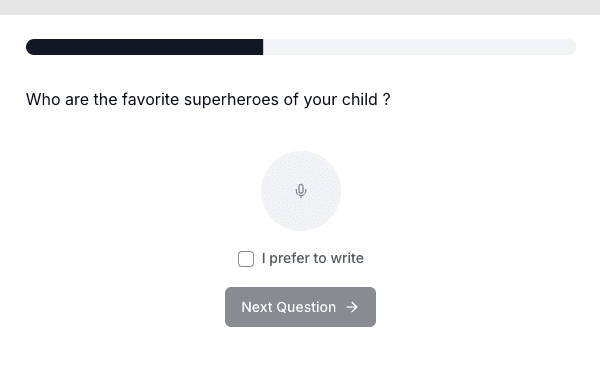Click the favorite superheroes question text
Viewport: 600px width, 372px height.
coord(208,100)
